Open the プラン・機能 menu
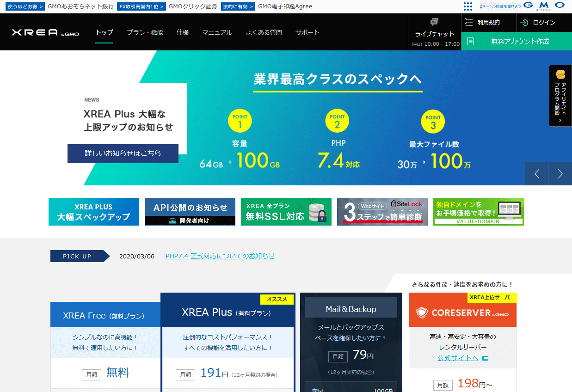This screenshot has width=572, height=392. tap(145, 32)
